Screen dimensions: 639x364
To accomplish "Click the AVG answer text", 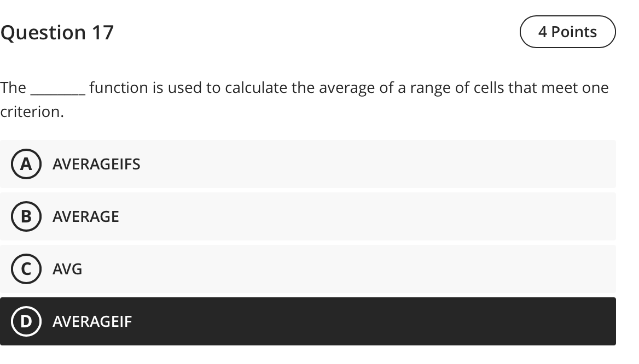I will (x=67, y=269).
